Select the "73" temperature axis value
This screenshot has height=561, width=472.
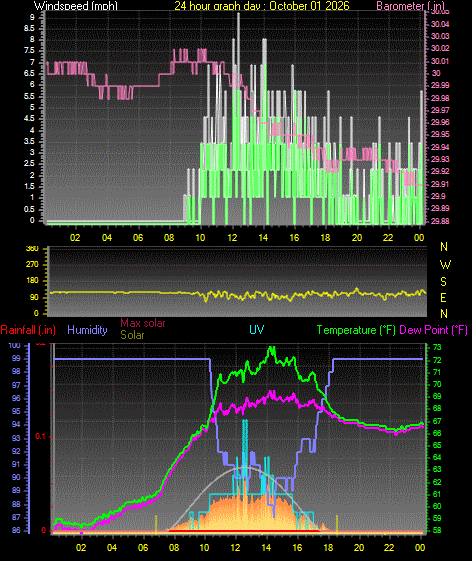(x=437, y=347)
